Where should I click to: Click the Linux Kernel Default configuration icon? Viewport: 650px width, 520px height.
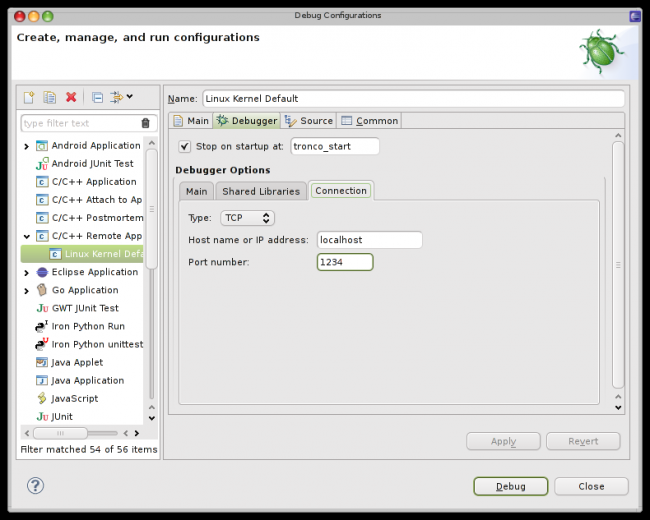pos(55,254)
